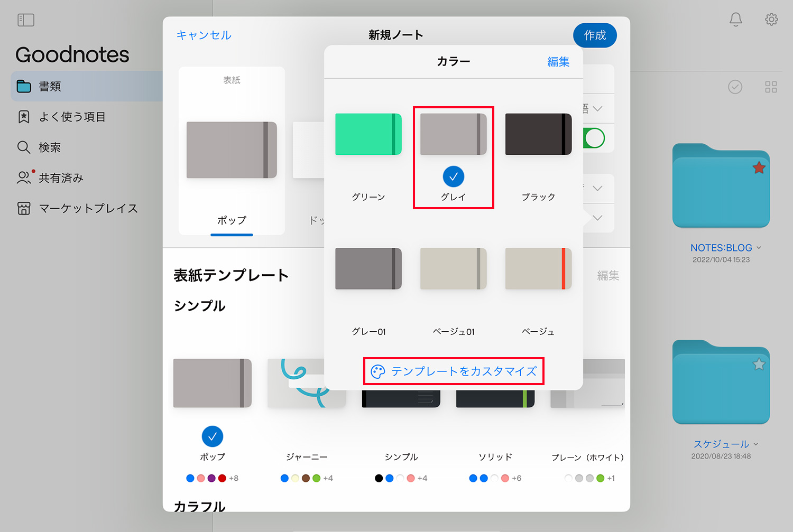Screen dimensions: 793x532
Task: Select the グレー01 cover color
Action: pyautogui.click(x=368, y=268)
